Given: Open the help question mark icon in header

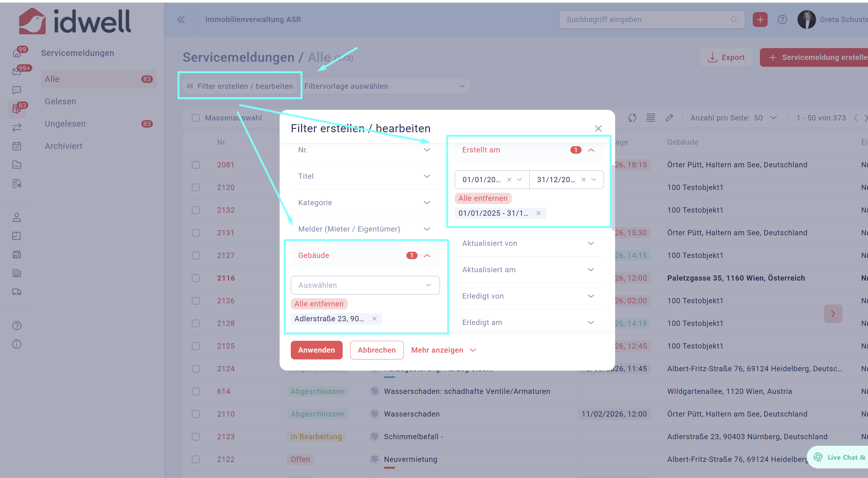Looking at the screenshot, I should (782, 20).
